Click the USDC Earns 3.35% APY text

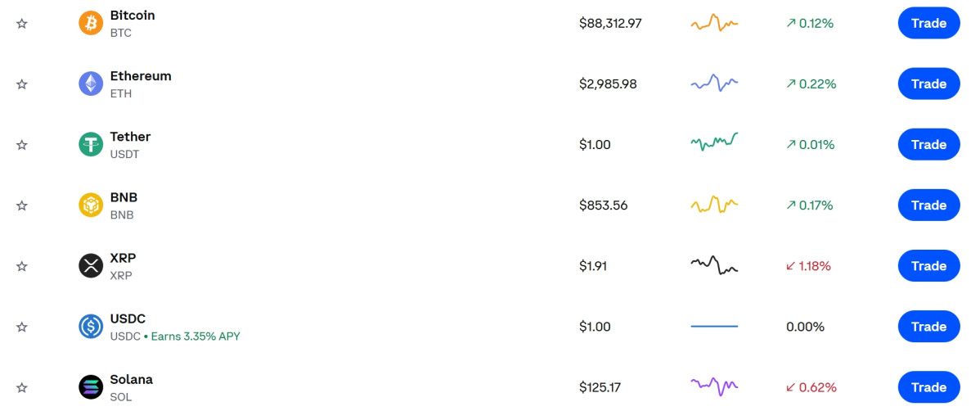(196, 336)
